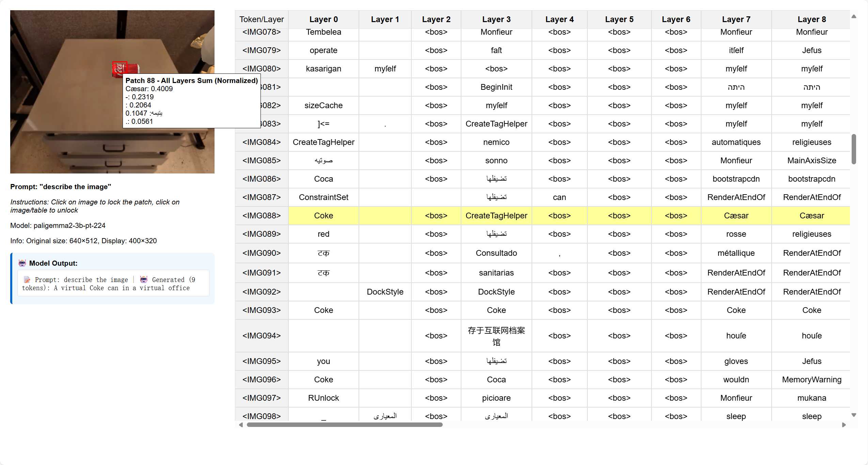The width and height of the screenshot is (868, 465).
Task: Click the Layer 0 column header
Action: pos(323,19)
